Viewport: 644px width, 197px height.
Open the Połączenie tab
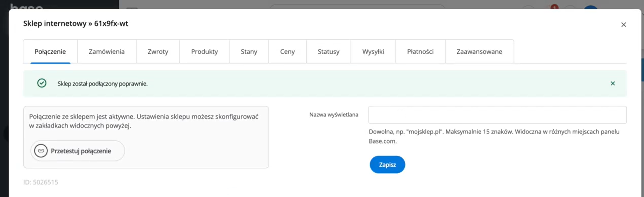[x=50, y=52]
